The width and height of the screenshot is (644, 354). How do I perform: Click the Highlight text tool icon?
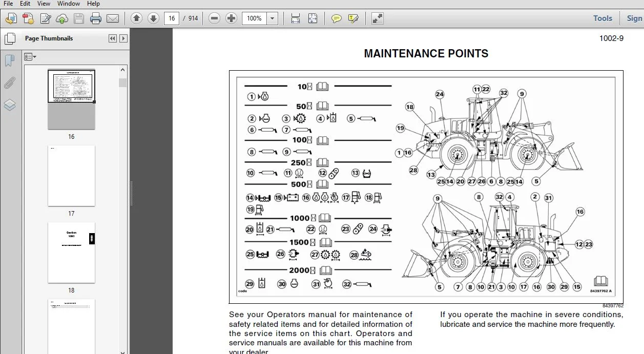353,18
